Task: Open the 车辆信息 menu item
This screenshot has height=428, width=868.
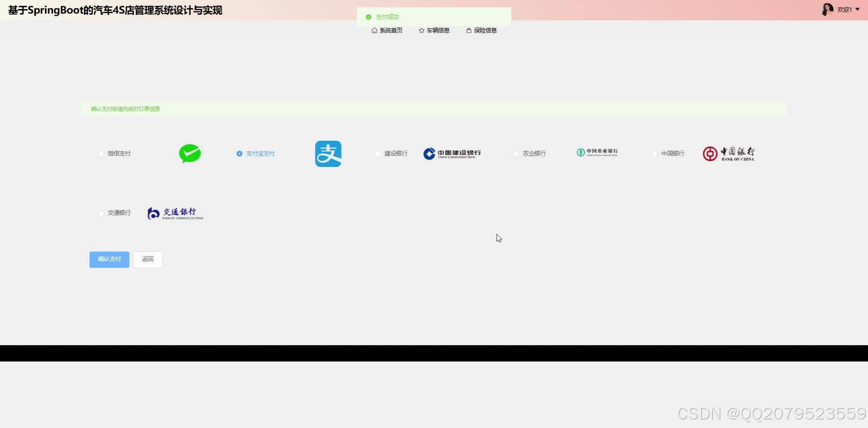Action: (x=434, y=30)
